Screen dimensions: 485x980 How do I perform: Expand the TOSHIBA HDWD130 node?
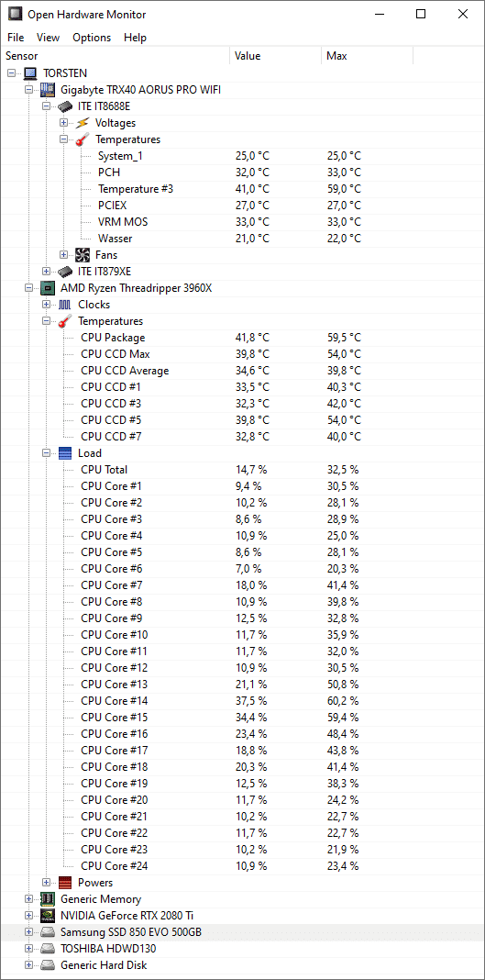(x=28, y=949)
